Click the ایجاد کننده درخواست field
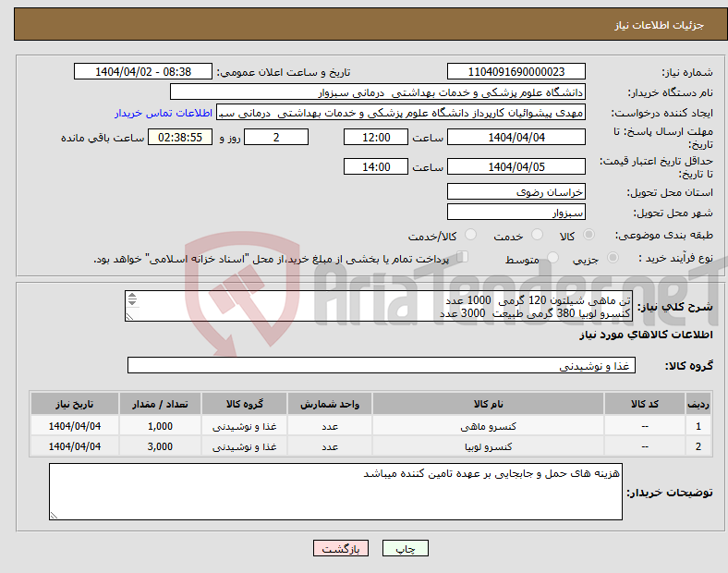Viewport: 728px width, 573px height. pyautogui.click(x=401, y=113)
